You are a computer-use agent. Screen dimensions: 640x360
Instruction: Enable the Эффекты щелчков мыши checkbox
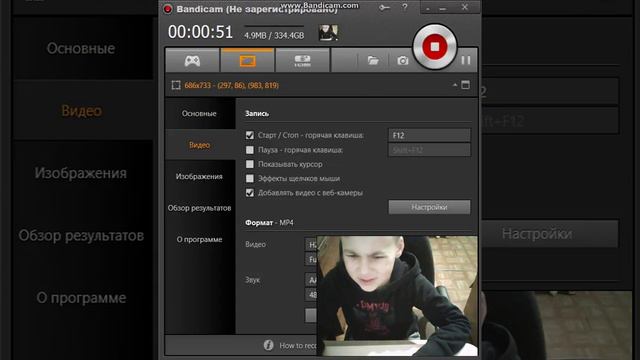point(250,178)
